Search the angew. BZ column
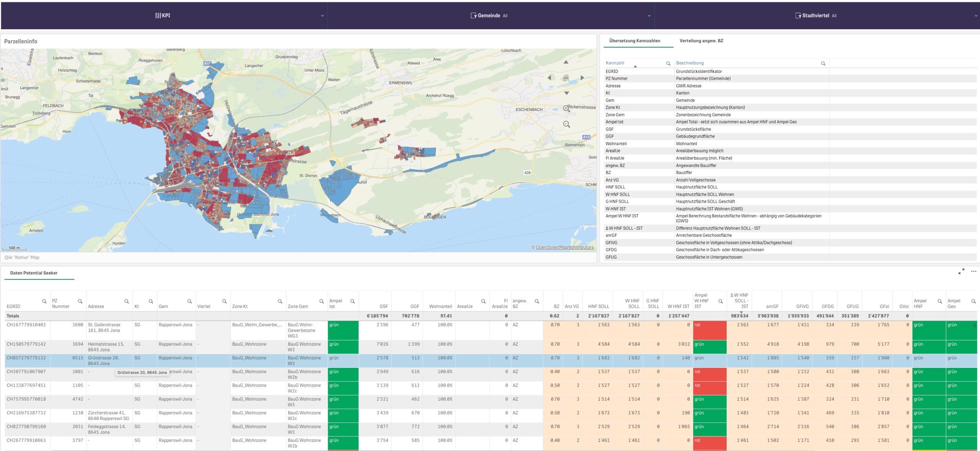 (537, 302)
